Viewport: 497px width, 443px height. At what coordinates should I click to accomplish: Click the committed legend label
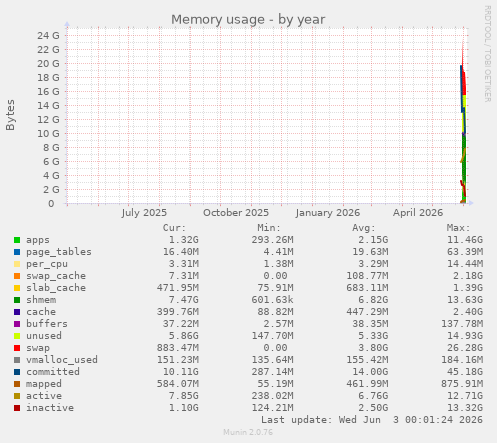click(x=53, y=372)
